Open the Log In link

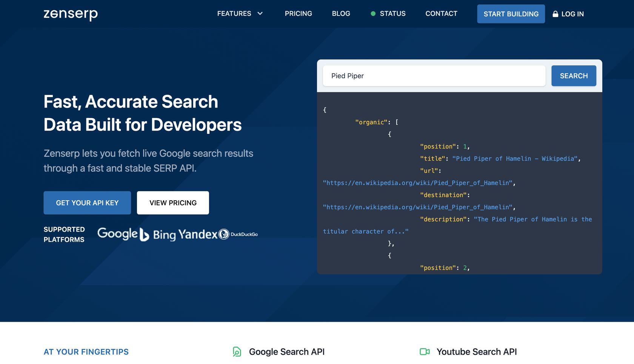[x=572, y=14]
